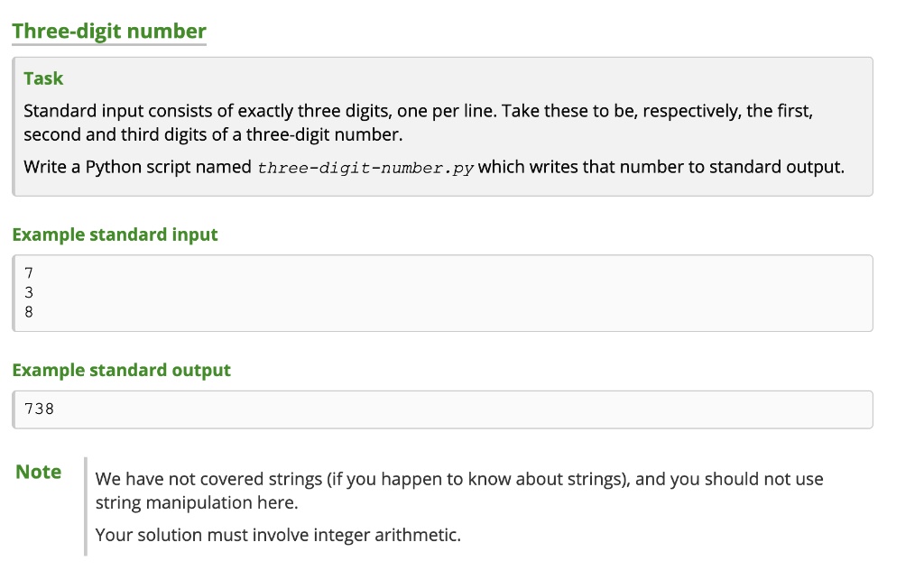Click digit 7 in the example input

pyautogui.click(x=29, y=272)
